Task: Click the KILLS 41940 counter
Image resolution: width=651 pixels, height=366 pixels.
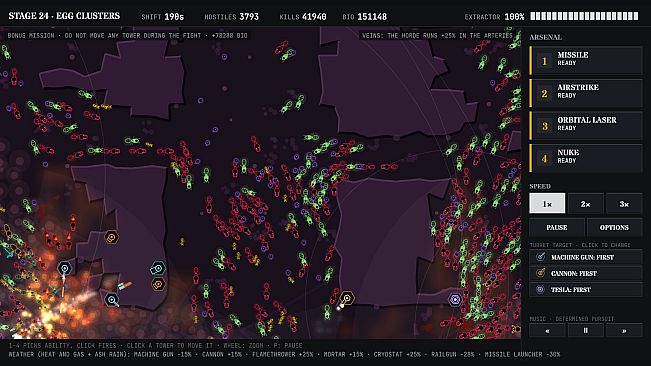Action: [303, 17]
